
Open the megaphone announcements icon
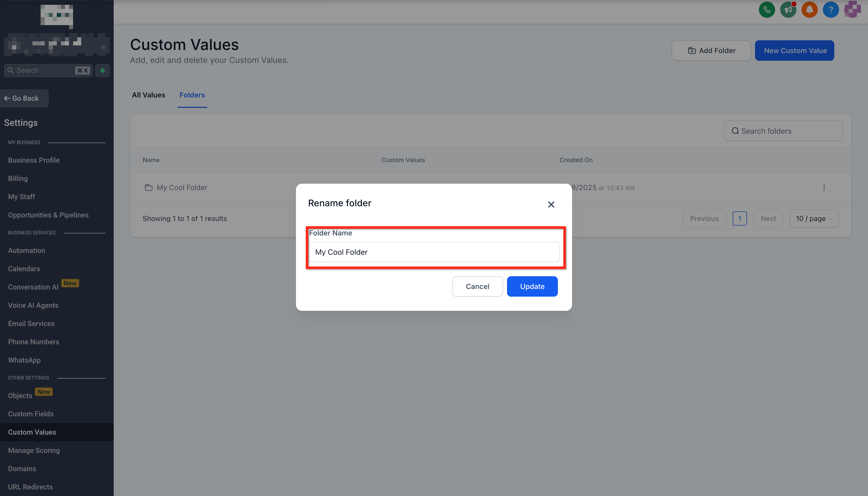click(x=788, y=10)
